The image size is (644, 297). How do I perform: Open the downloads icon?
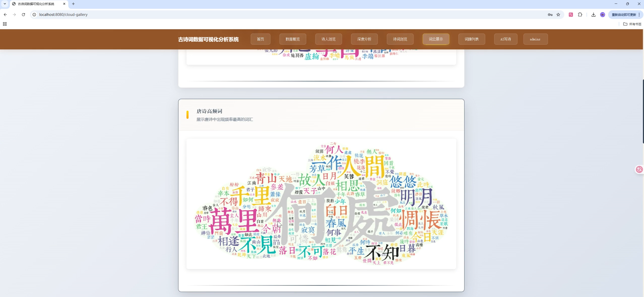[593, 15]
